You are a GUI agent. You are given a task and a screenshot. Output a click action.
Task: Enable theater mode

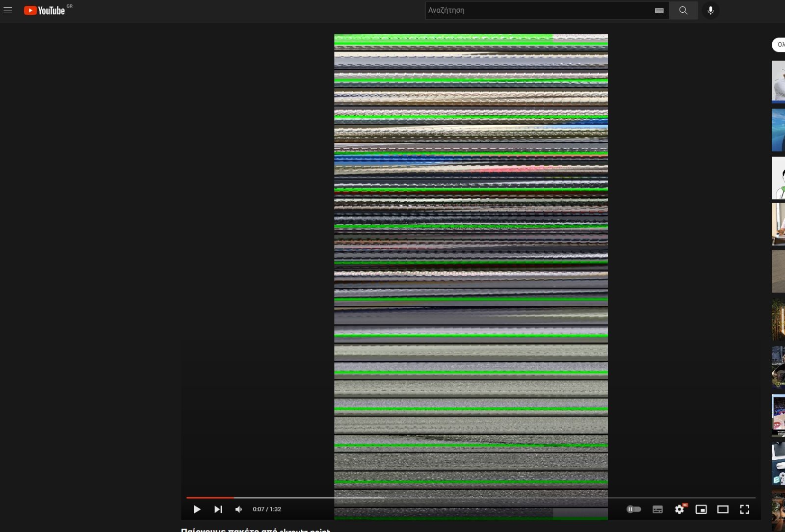pos(723,509)
